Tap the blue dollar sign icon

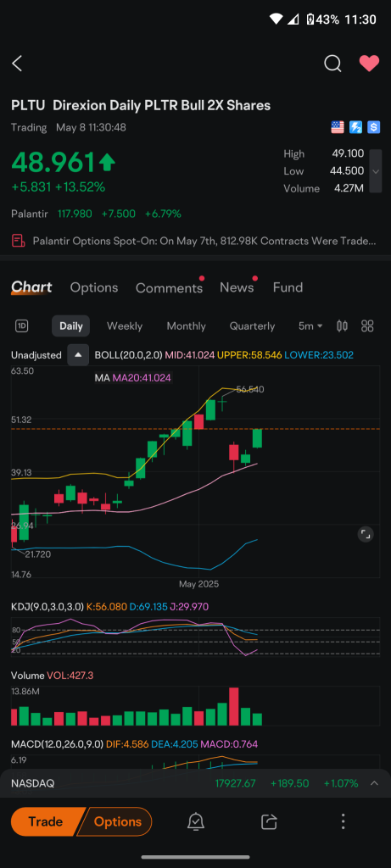374,127
